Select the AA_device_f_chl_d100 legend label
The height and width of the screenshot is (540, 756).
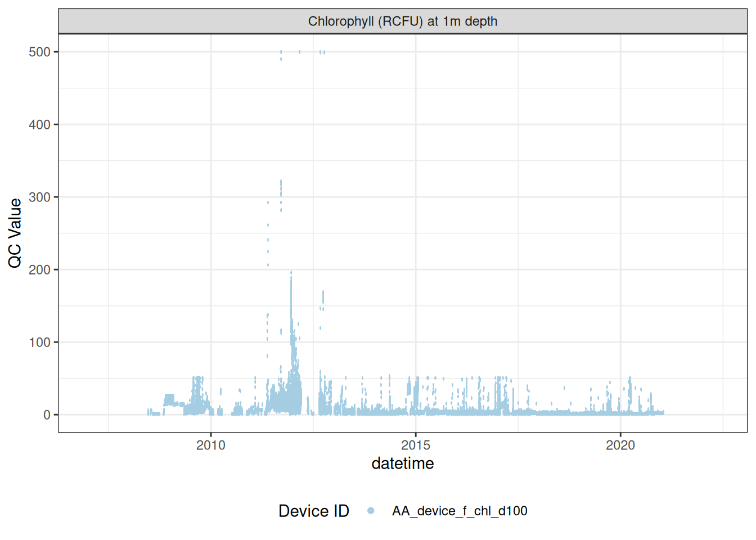tap(459, 511)
